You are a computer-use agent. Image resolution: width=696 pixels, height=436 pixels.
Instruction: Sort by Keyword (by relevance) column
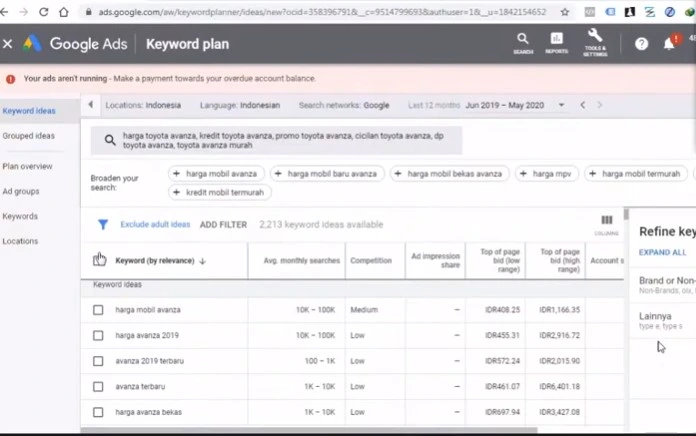point(160,261)
